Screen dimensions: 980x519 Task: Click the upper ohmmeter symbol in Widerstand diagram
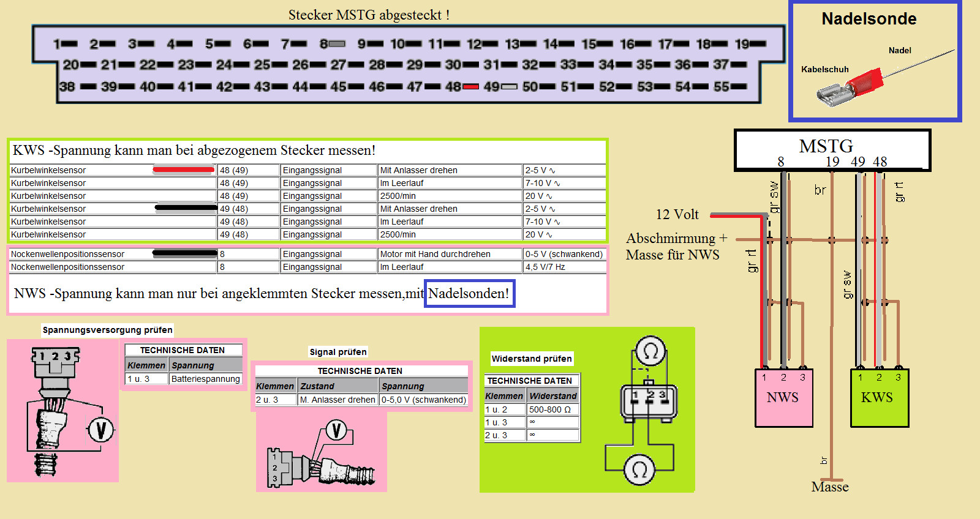(650, 351)
